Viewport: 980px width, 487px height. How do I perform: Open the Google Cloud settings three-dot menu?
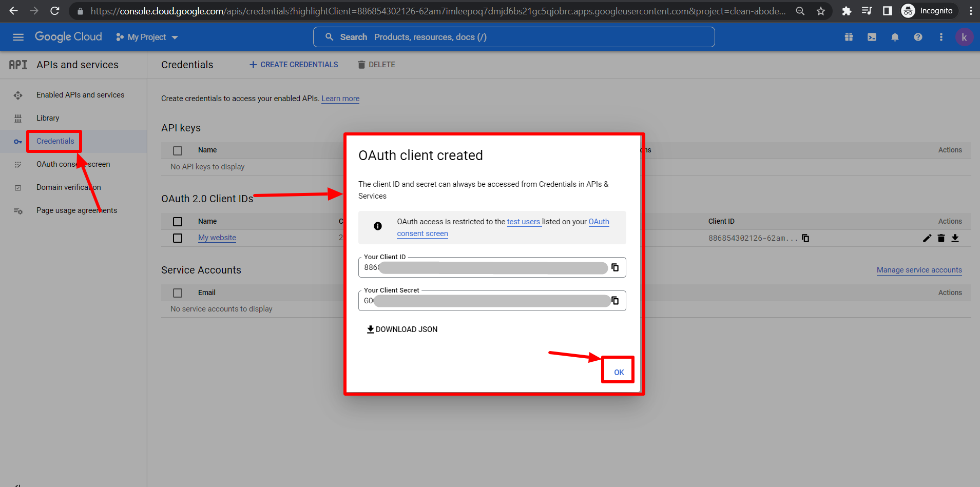click(941, 37)
